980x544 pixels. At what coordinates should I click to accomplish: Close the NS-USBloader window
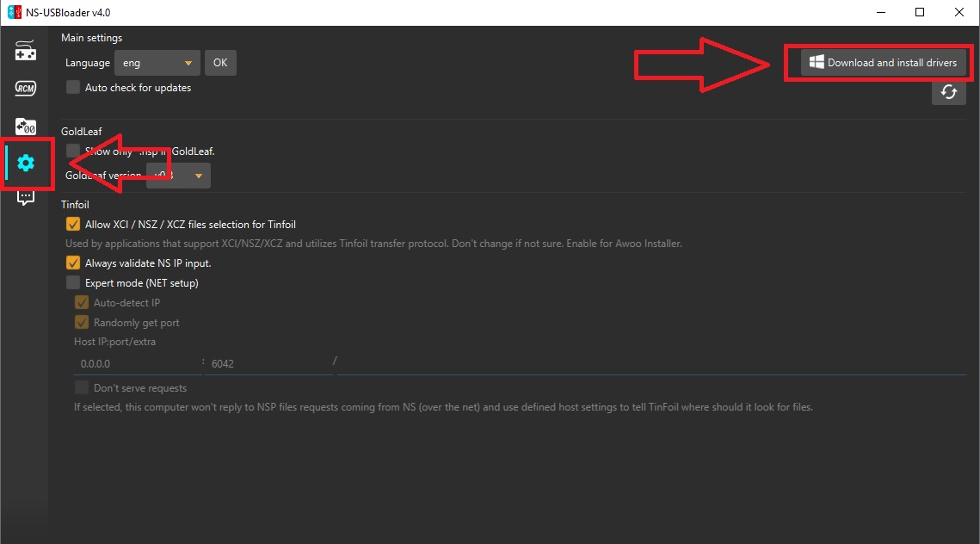958,13
